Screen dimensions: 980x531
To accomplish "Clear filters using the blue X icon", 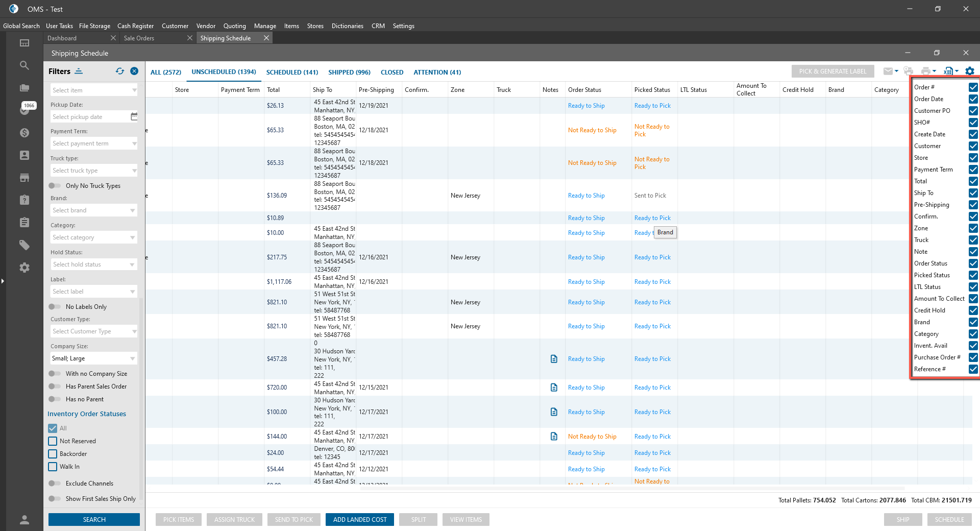I will point(134,71).
